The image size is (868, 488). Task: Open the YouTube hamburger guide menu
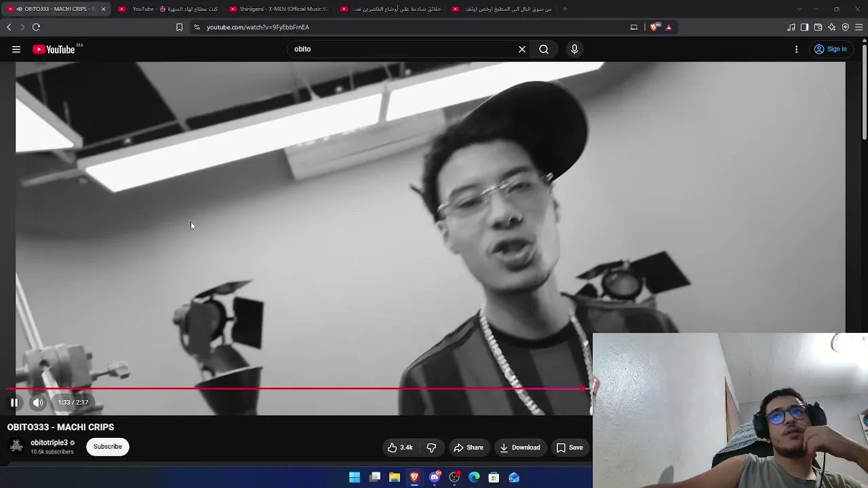click(x=16, y=49)
